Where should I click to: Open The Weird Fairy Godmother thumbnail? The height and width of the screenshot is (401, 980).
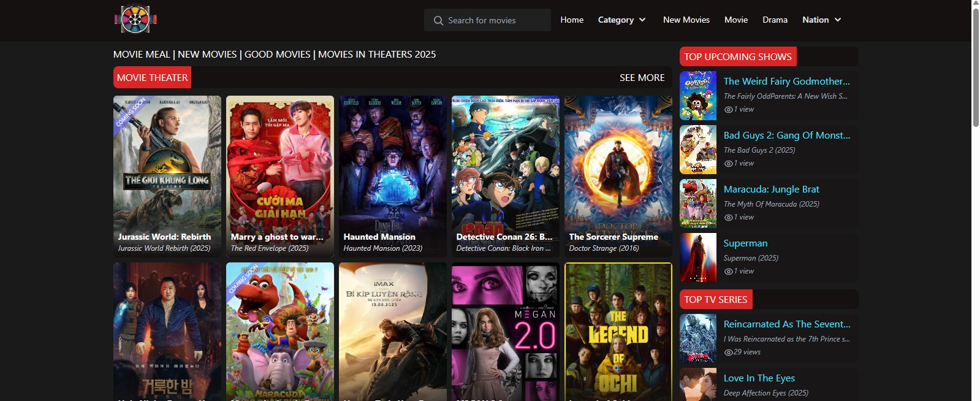[x=698, y=96]
